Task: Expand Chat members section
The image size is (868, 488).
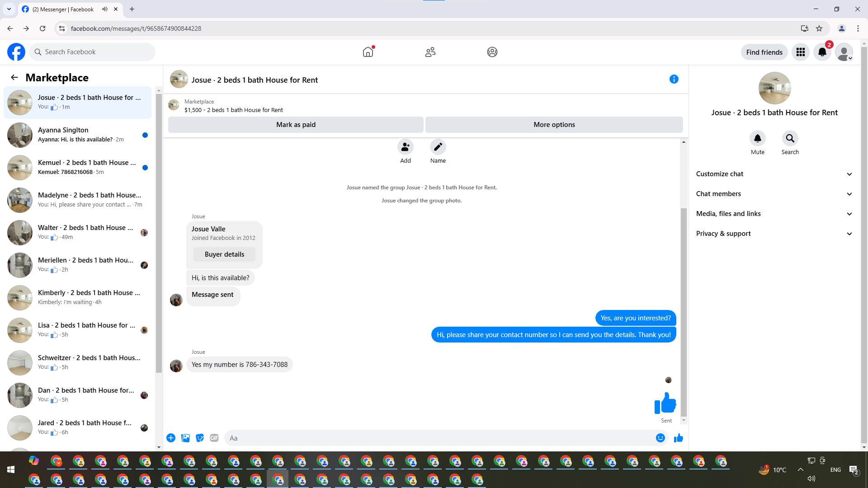Action: [774, 194]
